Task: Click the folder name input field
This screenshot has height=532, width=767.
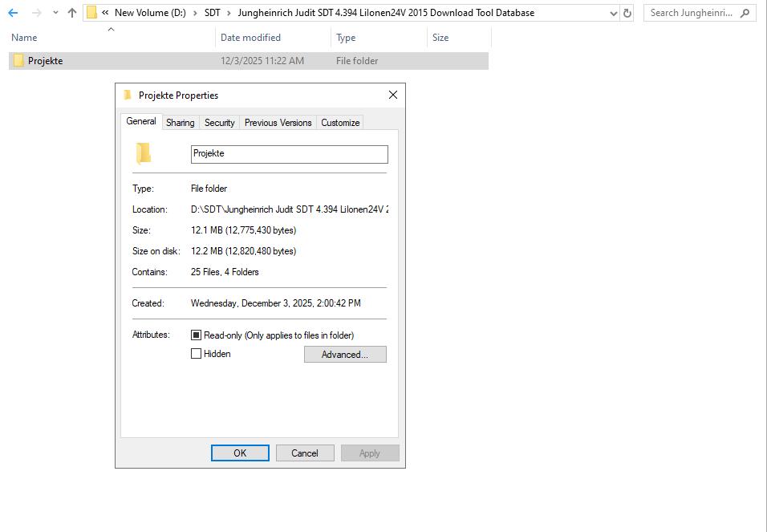Action: click(x=289, y=153)
